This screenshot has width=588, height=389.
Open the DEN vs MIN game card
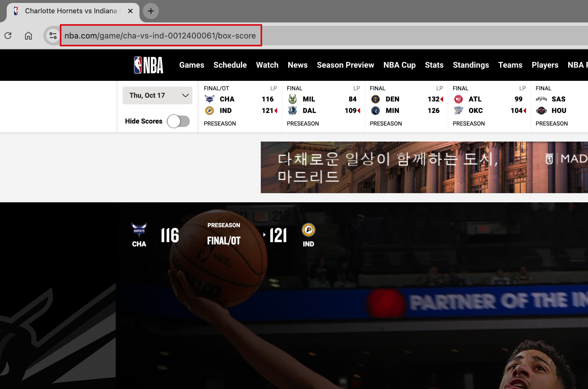coord(406,106)
